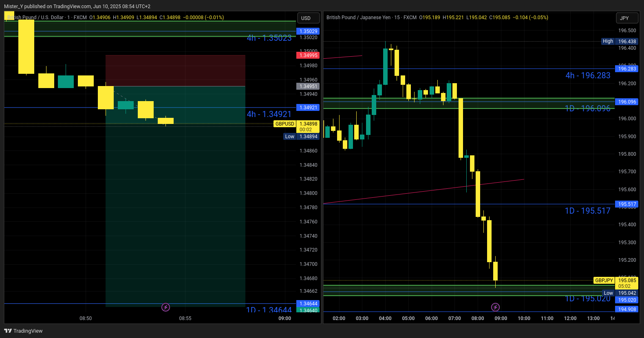This screenshot has height=338, width=644.
Task: Click the British Pound / U.S. Dollar chart title
Action: (x=35, y=18)
